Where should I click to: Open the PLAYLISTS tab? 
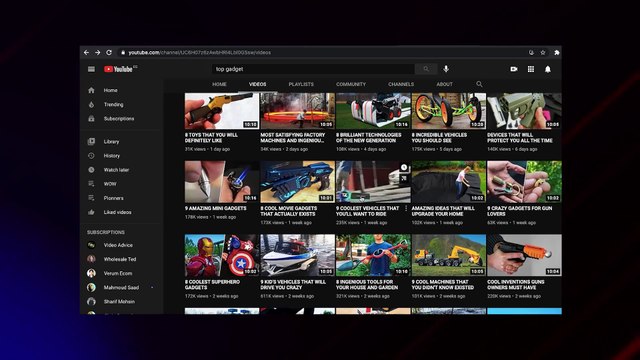click(301, 84)
